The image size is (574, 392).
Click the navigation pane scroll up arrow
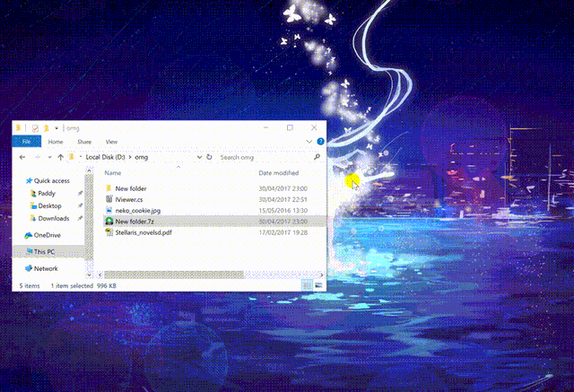click(x=89, y=170)
